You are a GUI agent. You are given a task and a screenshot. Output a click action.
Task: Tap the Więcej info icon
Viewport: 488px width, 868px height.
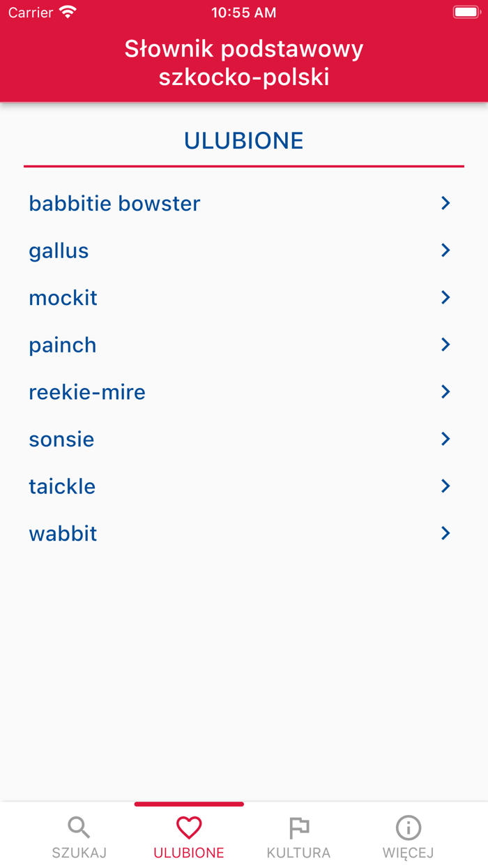(x=408, y=828)
